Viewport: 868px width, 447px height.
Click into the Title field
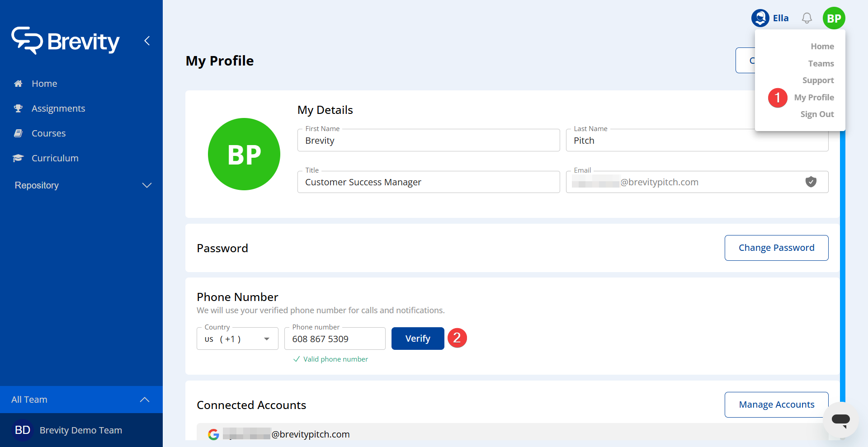[x=429, y=182]
